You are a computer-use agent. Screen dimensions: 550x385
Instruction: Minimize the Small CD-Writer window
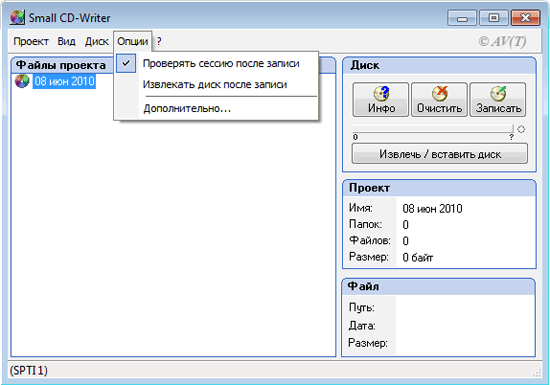[x=462, y=18]
